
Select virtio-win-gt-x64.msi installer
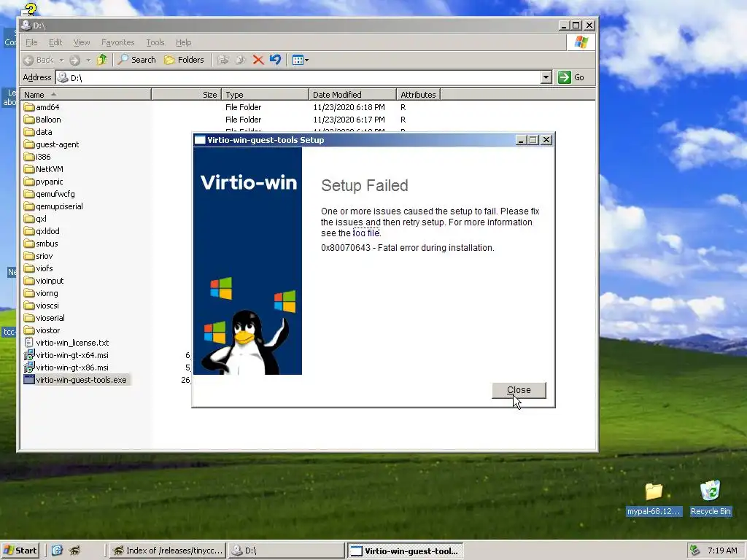[x=66, y=355]
